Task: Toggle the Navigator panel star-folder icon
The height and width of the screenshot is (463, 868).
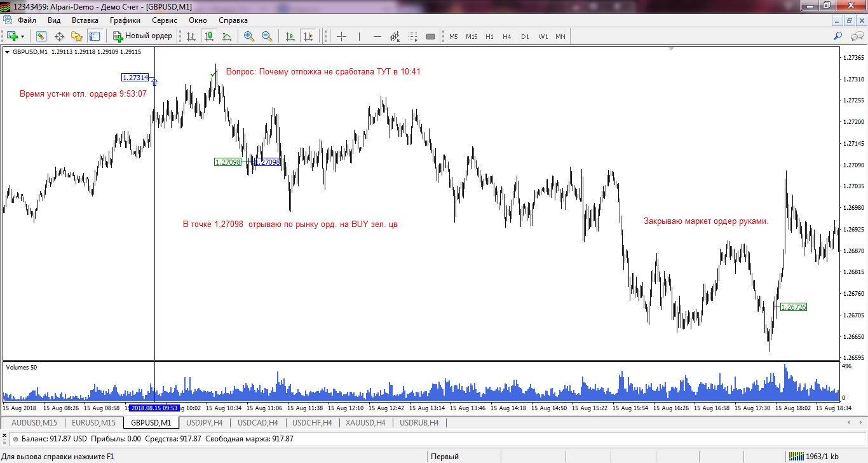Action: (x=77, y=36)
